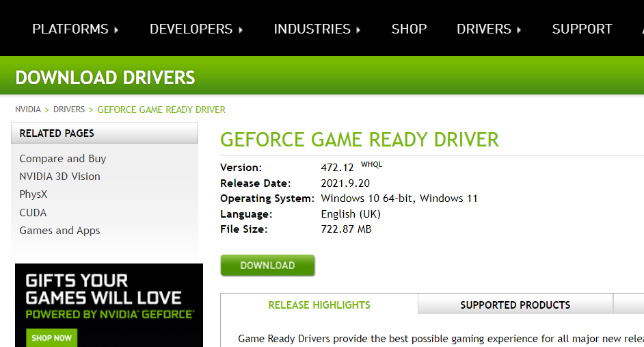The image size is (644, 347).
Task: Open the Platforms dropdown menu
Action: click(x=70, y=29)
